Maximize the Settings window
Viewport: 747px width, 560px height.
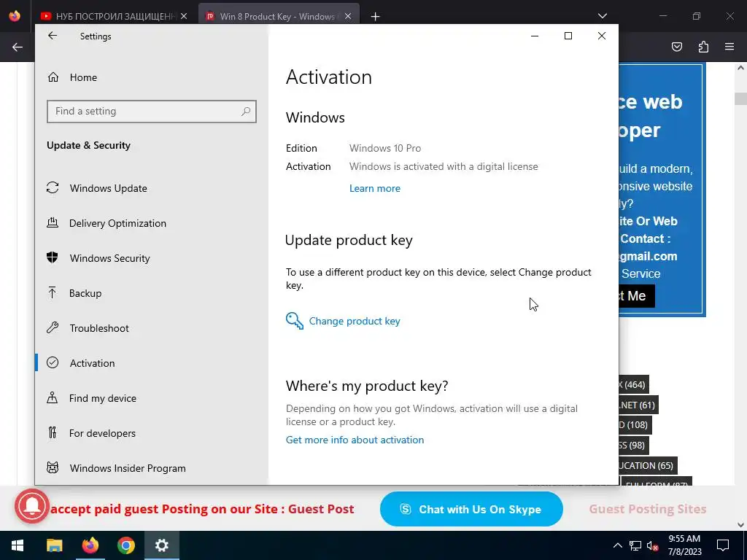point(568,36)
